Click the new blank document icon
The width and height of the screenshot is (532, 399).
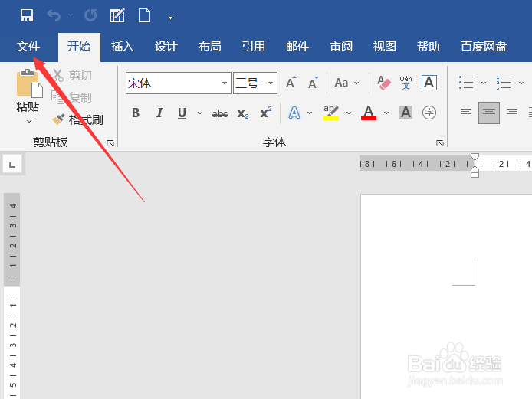(145, 15)
